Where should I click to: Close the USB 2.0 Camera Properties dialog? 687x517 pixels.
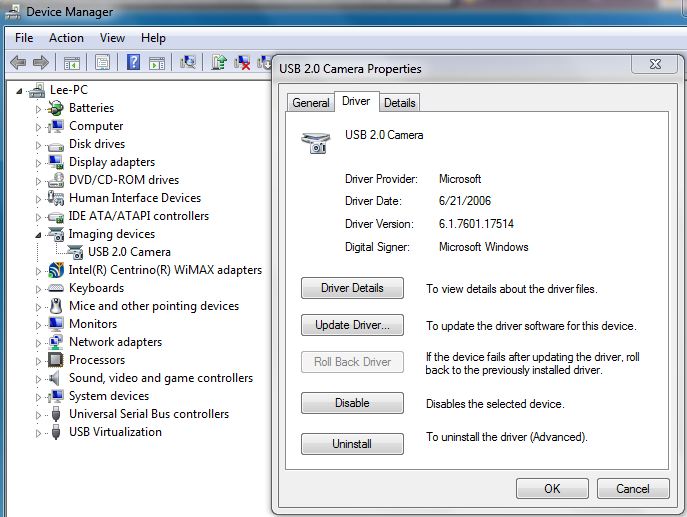[655, 64]
